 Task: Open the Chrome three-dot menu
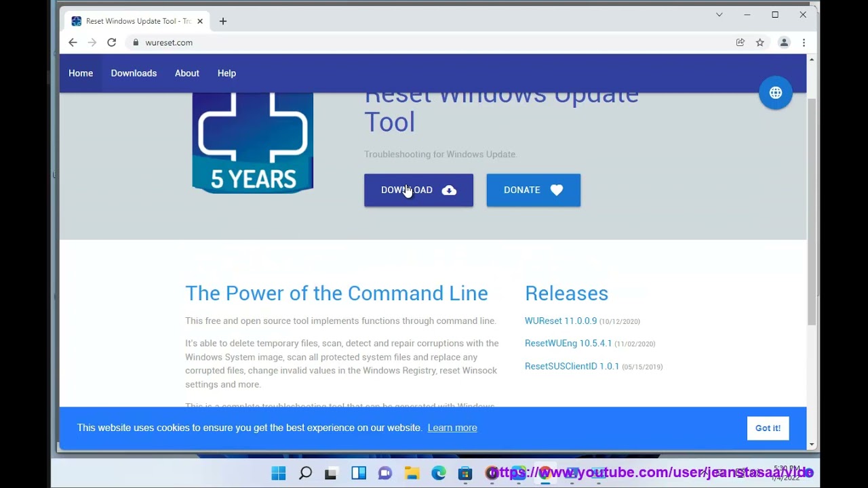(x=804, y=43)
